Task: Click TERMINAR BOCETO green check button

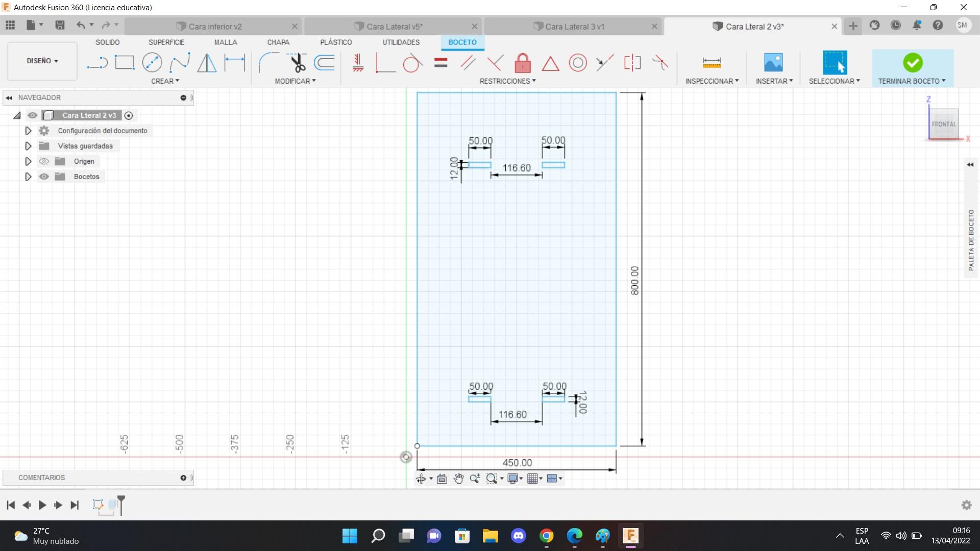Action: click(913, 63)
